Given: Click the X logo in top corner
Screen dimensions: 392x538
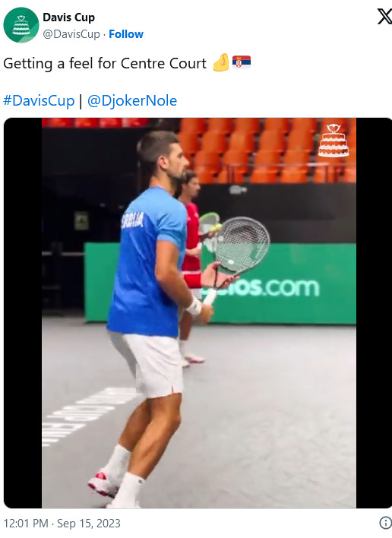Looking at the screenshot, I should (x=384, y=17).
